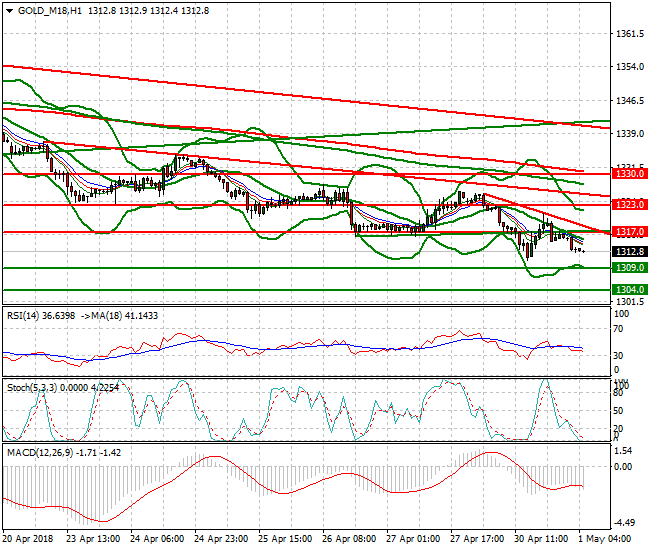Select the red 1323.0 price level label
The width and height of the screenshot is (650, 550).
coord(630,204)
